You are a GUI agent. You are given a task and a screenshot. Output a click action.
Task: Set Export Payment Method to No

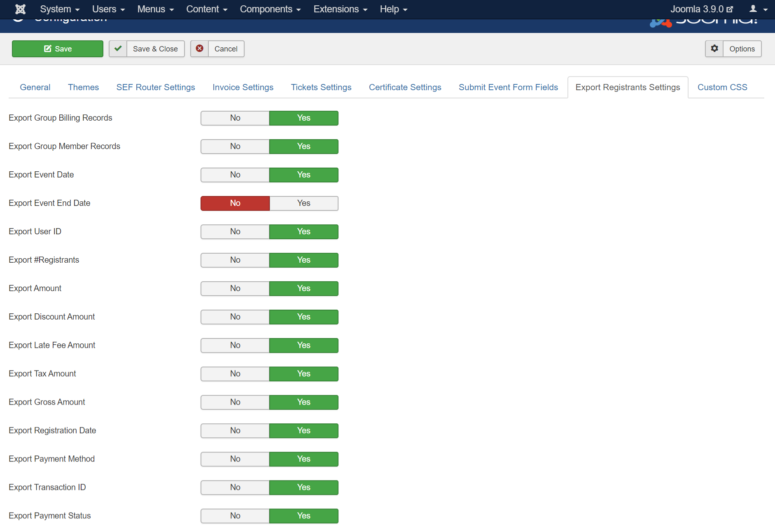coord(235,459)
